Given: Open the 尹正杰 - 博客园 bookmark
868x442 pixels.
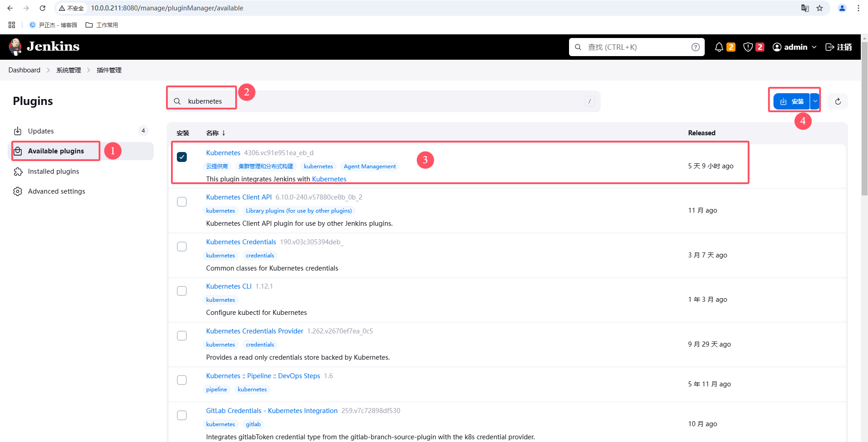Looking at the screenshot, I should (53, 25).
